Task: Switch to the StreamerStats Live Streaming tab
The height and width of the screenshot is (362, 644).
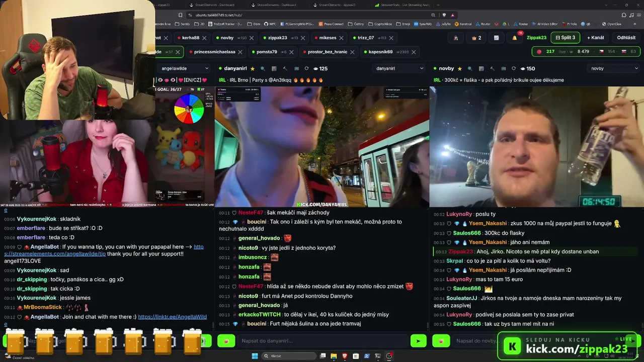Action: pos(401,5)
